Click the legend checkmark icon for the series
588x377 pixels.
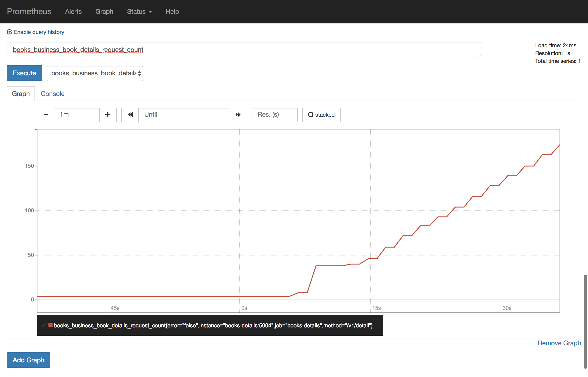(x=44, y=325)
